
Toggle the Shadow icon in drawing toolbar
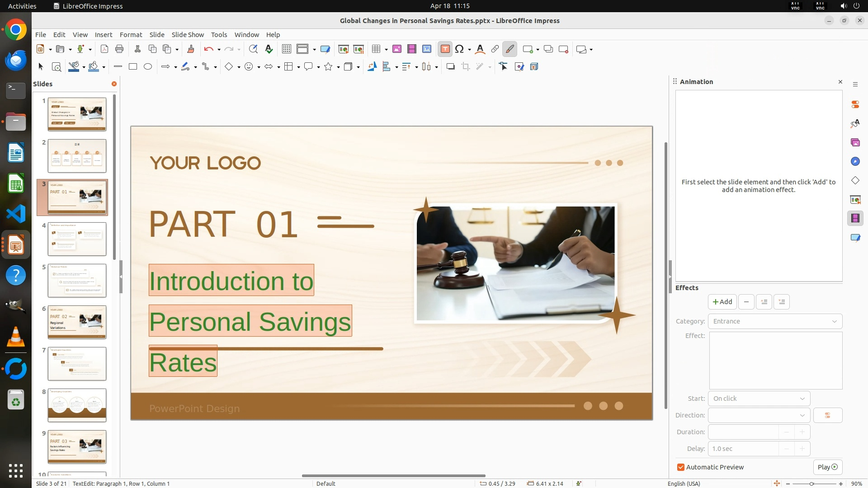coord(450,66)
